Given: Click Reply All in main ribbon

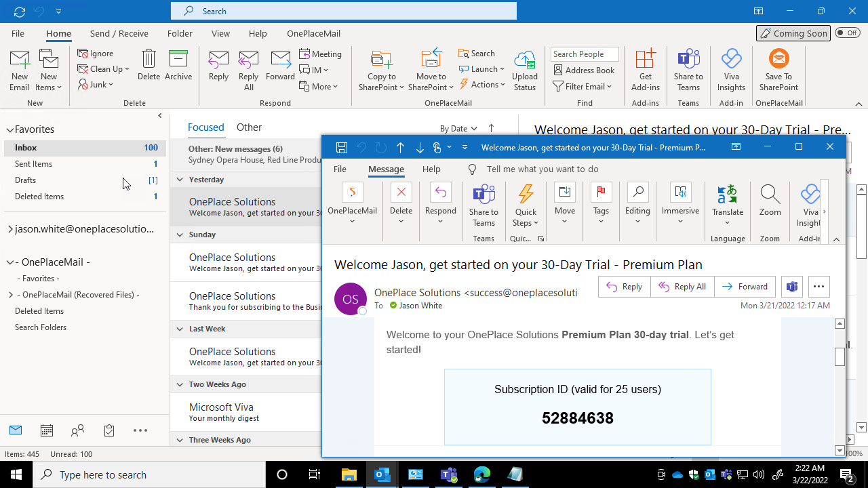Looking at the screenshot, I should pos(249,70).
